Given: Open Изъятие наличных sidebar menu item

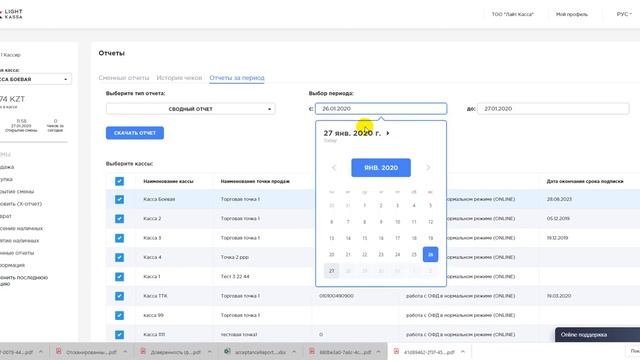Looking at the screenshot, I should (20, 241).
